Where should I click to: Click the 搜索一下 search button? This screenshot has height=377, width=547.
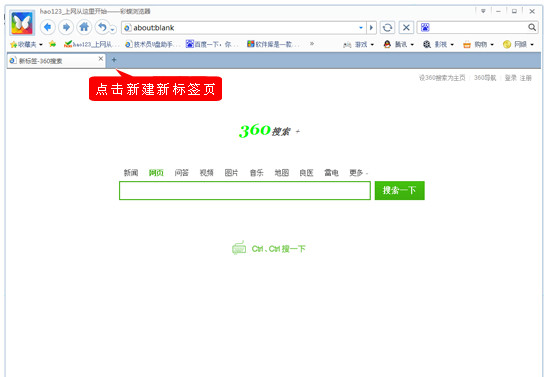399,190
